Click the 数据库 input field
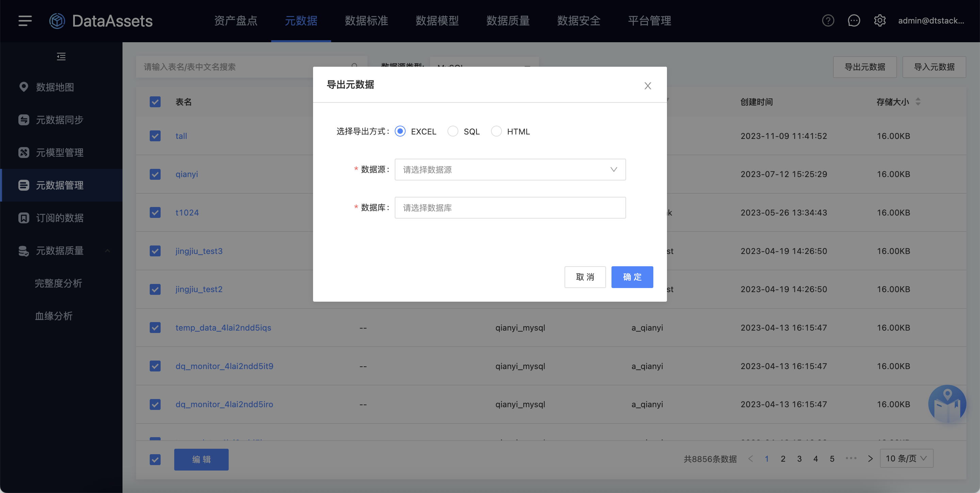The image size is (980, 493). [x=510, y=207]
